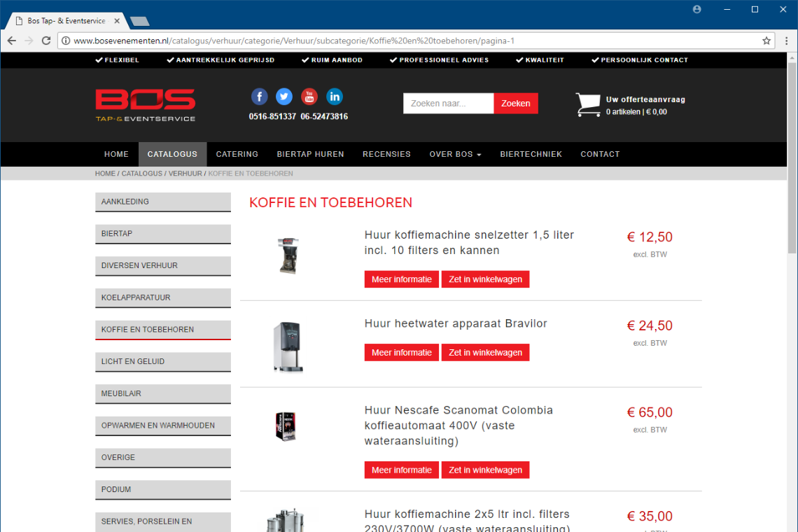Click the VERHUUR breadcrumb link

[x=185, y=174]
